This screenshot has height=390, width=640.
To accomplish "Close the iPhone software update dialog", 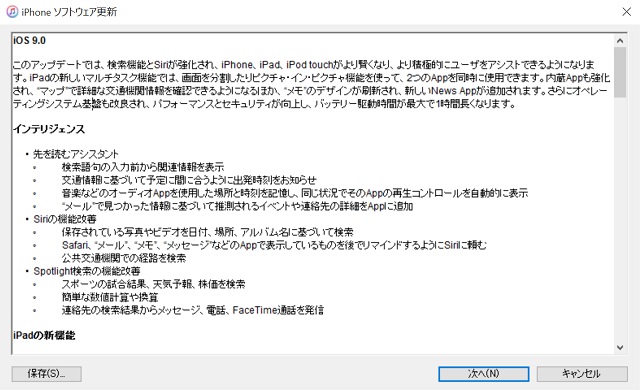I will 626,11.
